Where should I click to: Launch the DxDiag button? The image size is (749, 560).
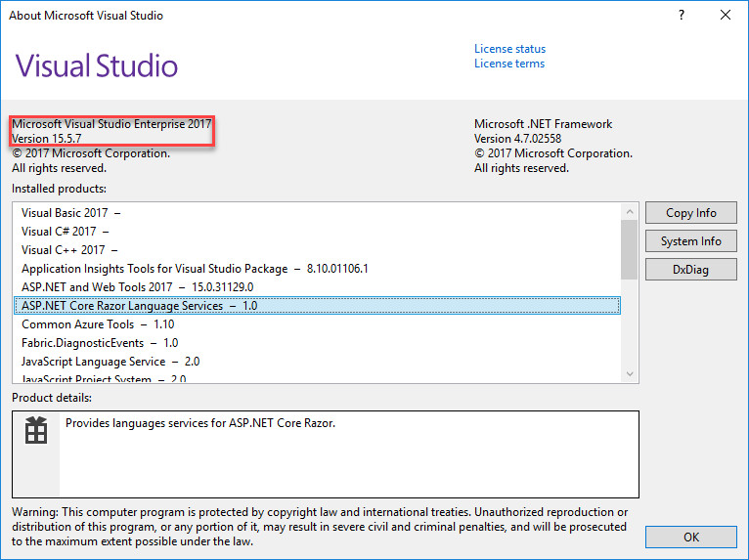690,270
